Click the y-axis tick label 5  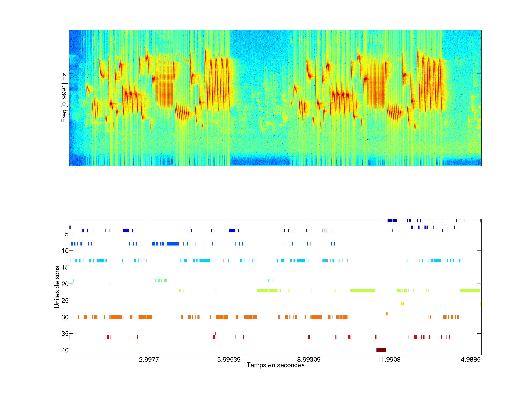pos(67,234)
